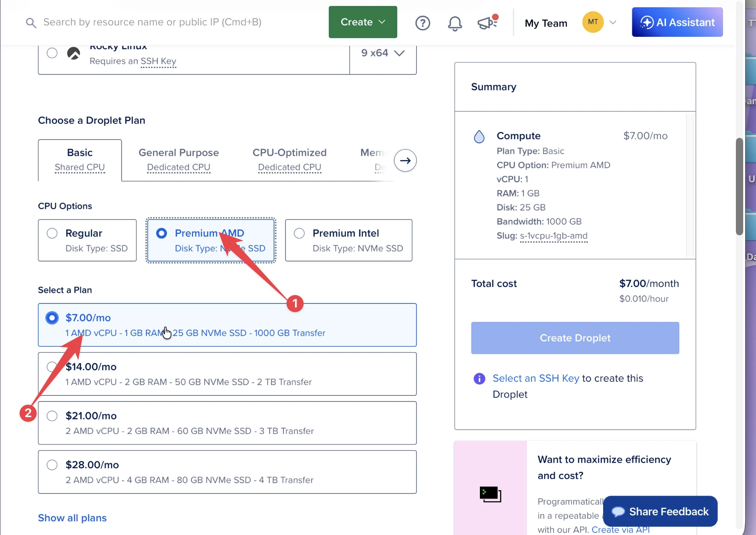Click the Rocky Linux logo icon
Screen dimensions: 756x535
(74, 53)
